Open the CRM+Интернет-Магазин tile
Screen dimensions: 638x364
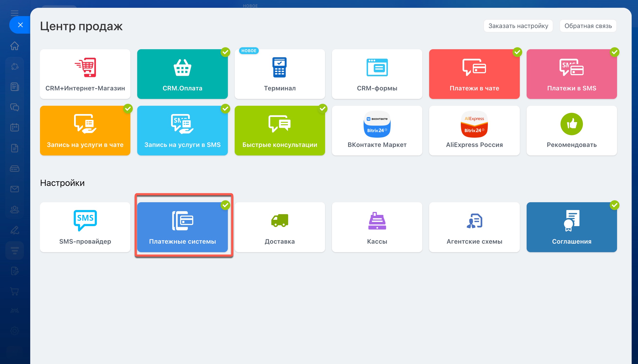[x=85, y=74]
